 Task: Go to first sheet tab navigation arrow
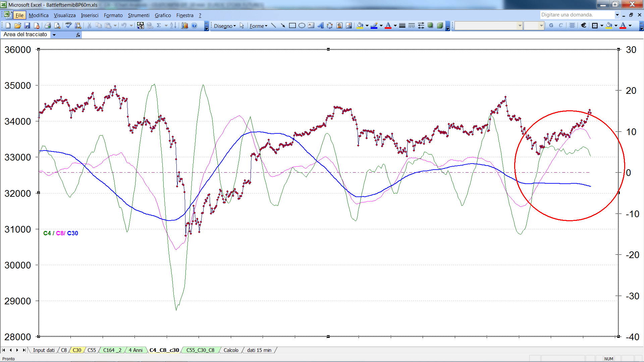click(x=4, y=350)
